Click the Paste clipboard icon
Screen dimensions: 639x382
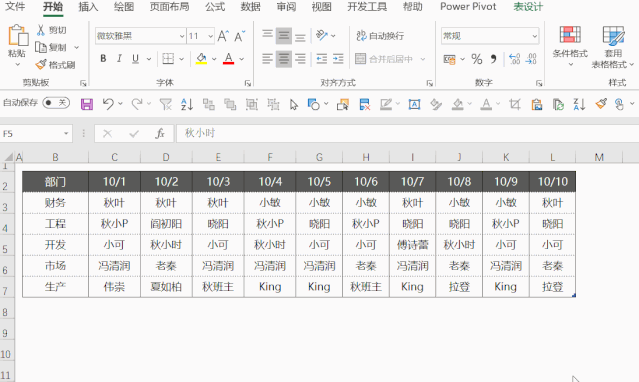point(18,36)
